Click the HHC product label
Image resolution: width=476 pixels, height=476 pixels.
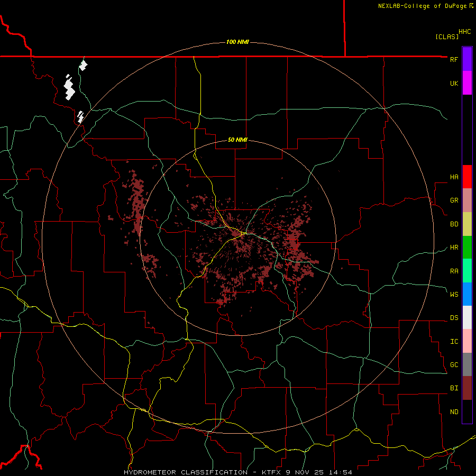(x=464, y=32)
